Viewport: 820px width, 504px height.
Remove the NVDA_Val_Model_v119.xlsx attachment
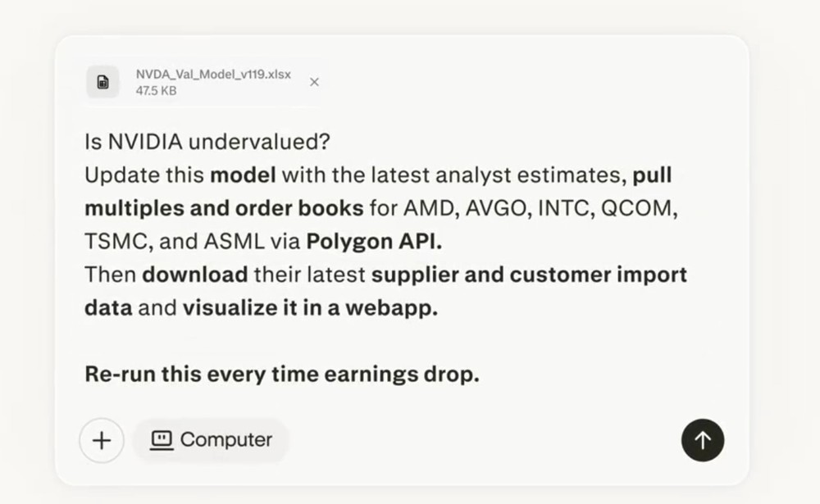click(x=314, y=82)
